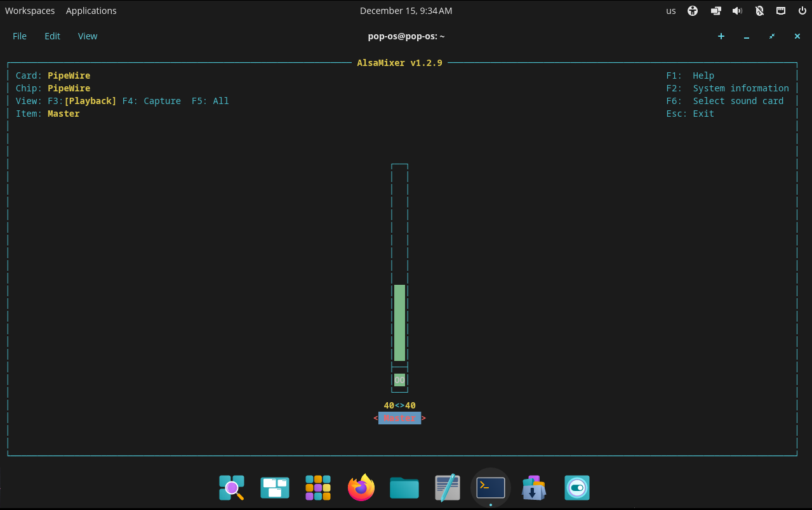
Task: Open the date and time calendar dropdown
Action: (406, 11)
